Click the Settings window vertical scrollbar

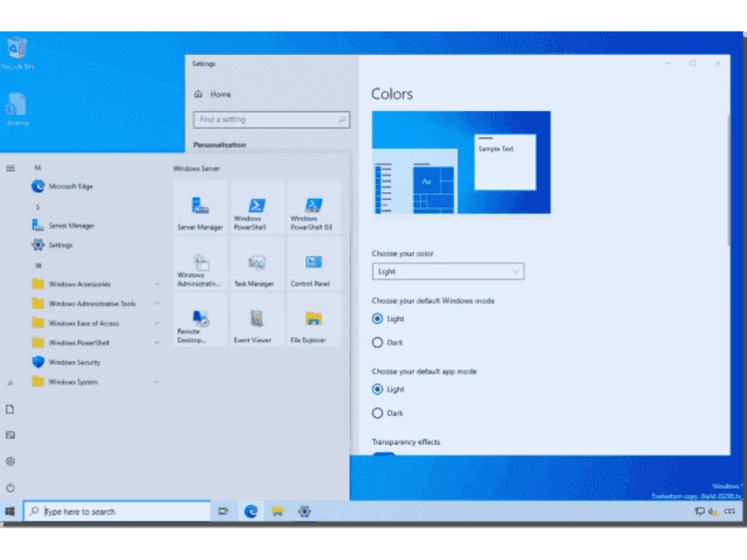click(728, 181)
